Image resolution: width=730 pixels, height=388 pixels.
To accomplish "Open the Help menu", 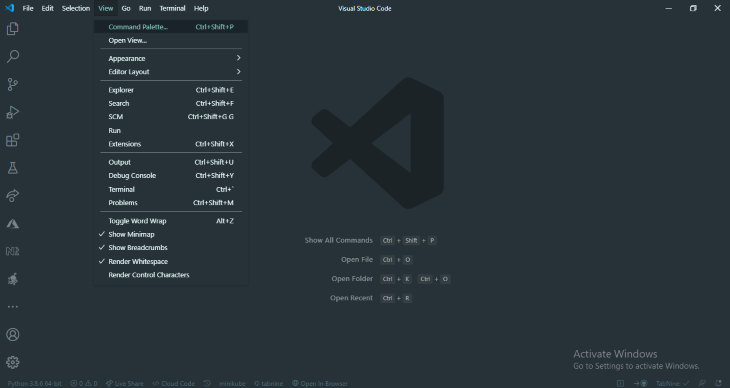I will 201,8.
